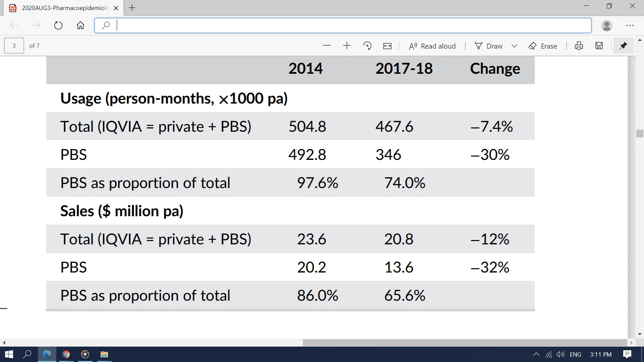Open the round disc app in taskbar
This screenshot has height=362, width=644.
(85, 354)
